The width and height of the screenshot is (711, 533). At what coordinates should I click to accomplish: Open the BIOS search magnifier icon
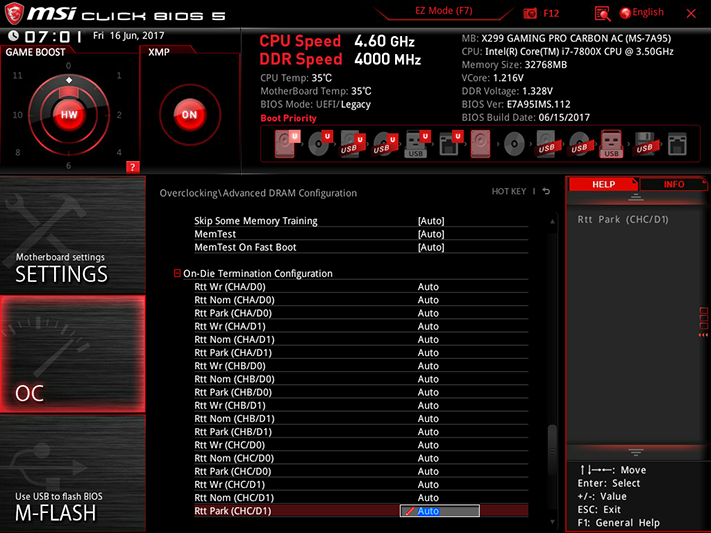tap(602, 14)
